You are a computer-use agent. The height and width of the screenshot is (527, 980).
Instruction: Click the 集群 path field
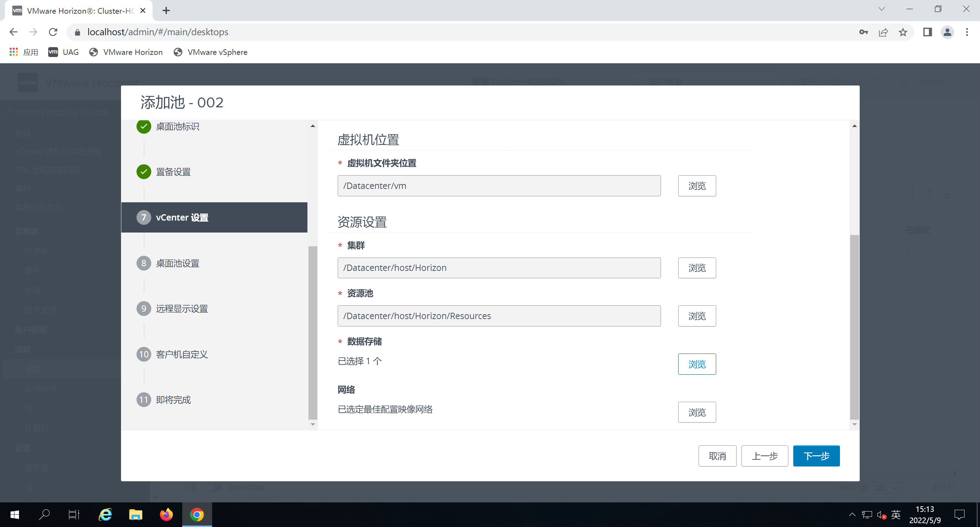(x=499, y=268)
